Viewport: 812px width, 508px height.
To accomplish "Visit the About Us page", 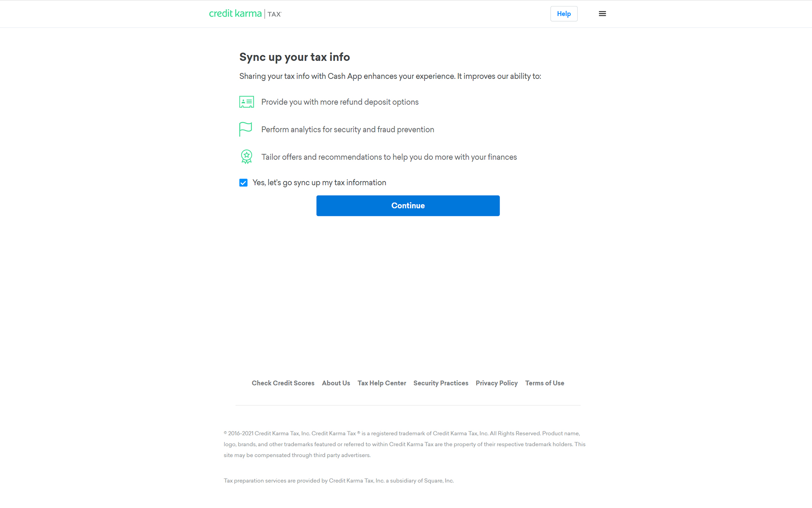I will (x=336, y=383).
